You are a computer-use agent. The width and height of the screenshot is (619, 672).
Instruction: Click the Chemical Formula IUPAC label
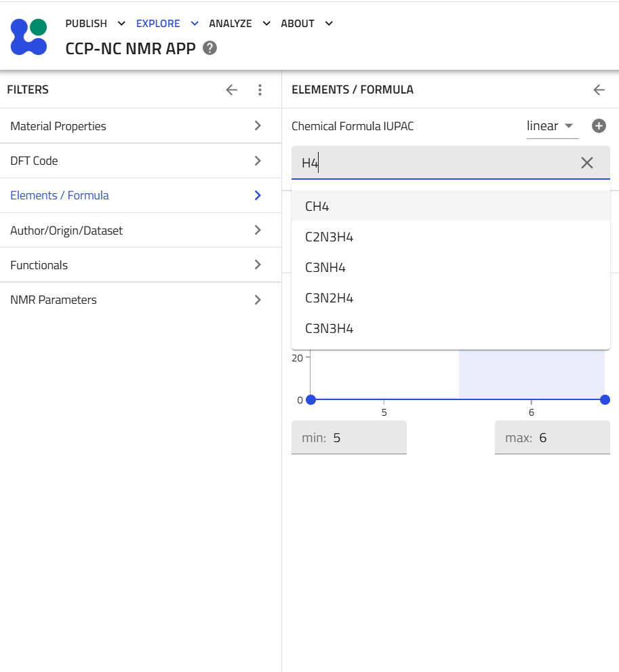[x=353, y=126]
